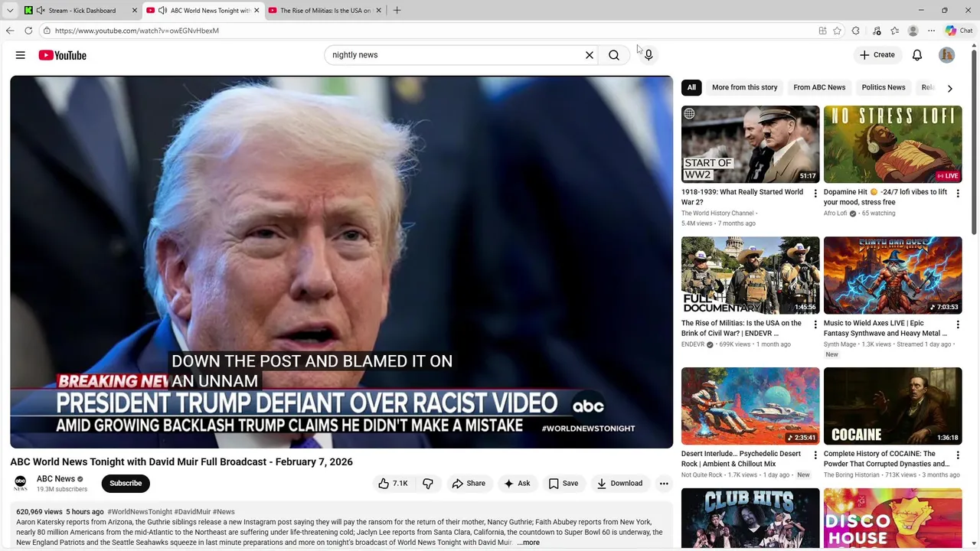Viewport: 980px width, 551px height.
Task: Select From ABC News chip
Action: tap(819, 87)
